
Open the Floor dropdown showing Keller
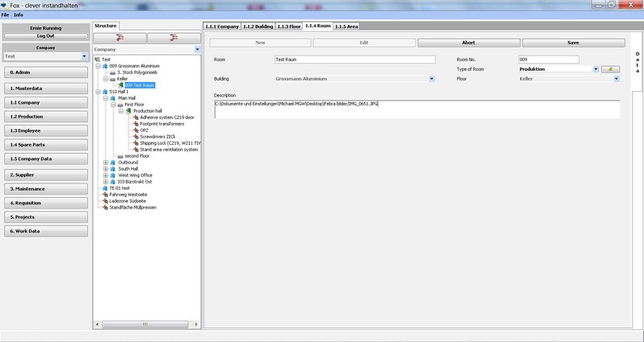[x=616, y=80]
